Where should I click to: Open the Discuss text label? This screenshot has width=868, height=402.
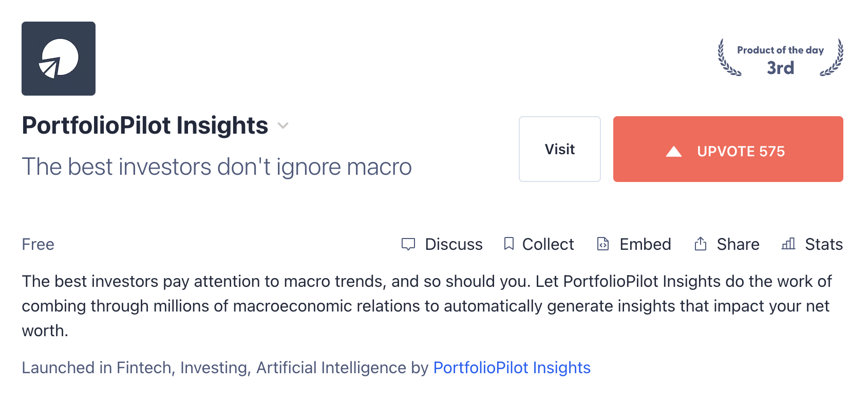(x=454, y=244)
